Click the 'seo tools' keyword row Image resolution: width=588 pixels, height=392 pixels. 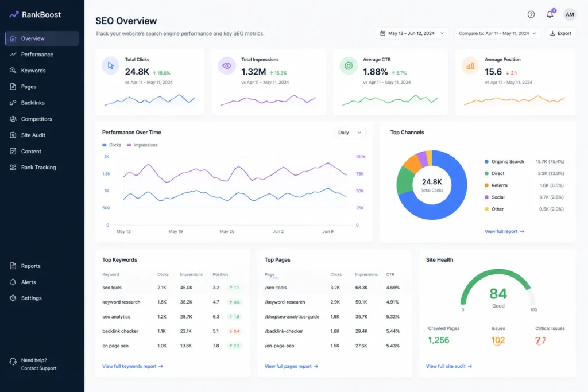(x=172, y=288)
